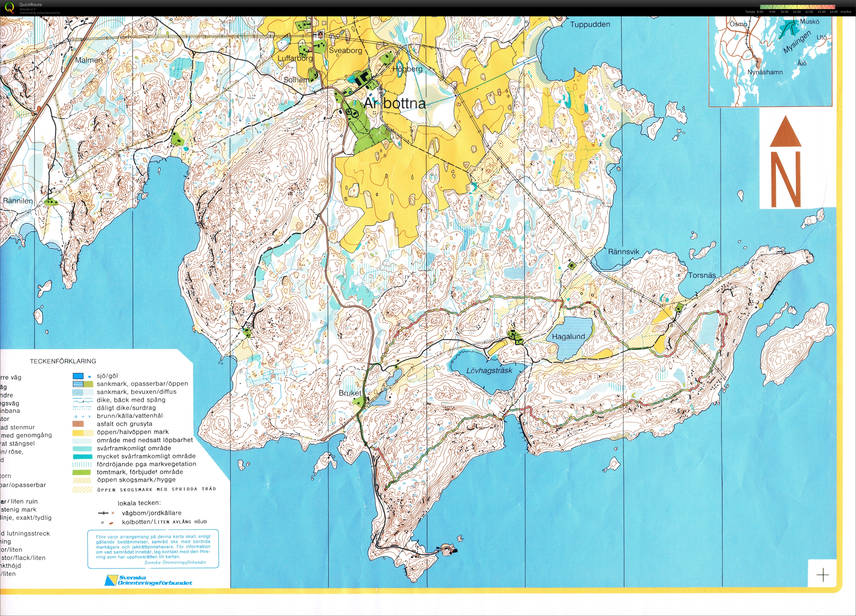
Task: Click the registration cross mark
Action: click(x=823, y=576)
